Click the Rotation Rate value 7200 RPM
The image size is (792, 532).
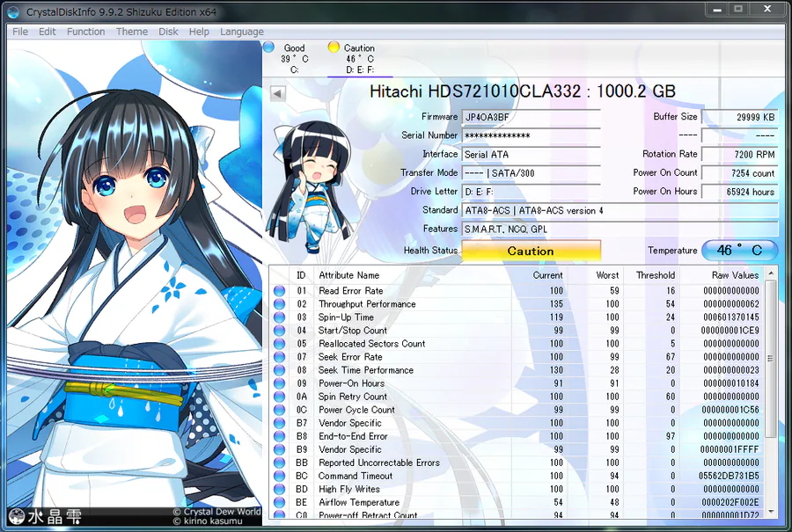click(740, 155)
